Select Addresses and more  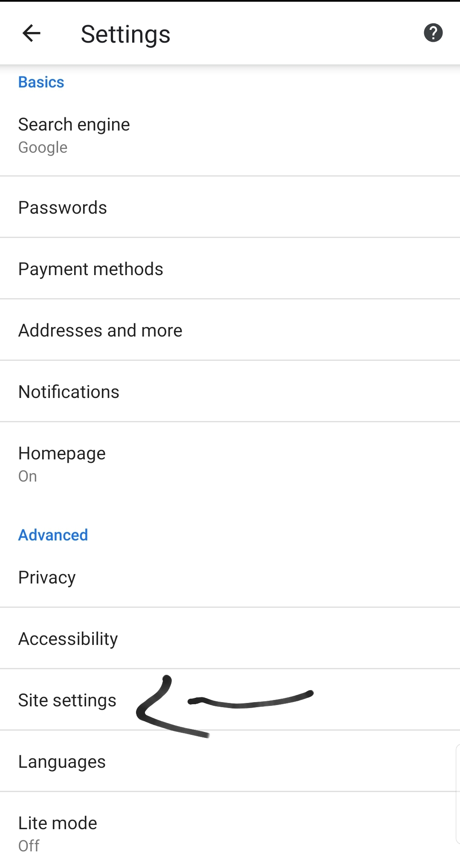[x=100, y=331]
